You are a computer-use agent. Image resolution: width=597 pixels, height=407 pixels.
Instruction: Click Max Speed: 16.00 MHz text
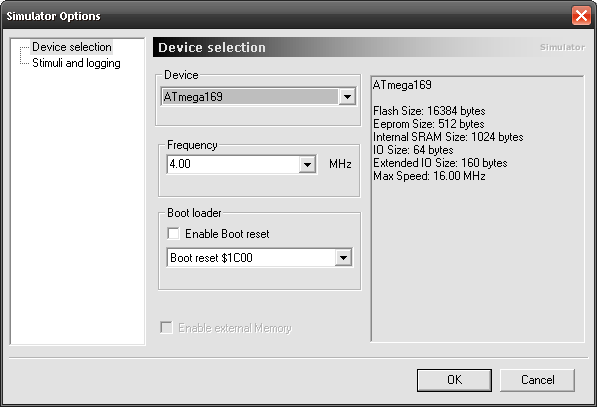(429, 176)
